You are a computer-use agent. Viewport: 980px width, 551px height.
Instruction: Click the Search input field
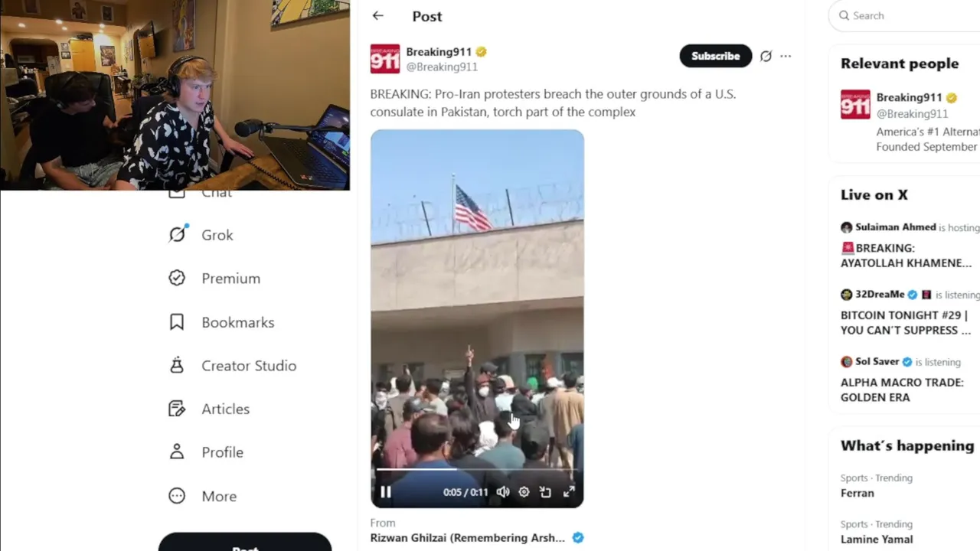coord(907,15)
